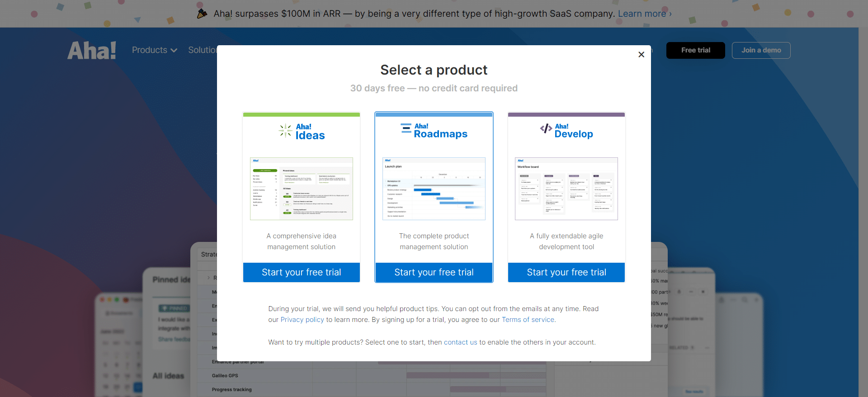Image resolution: width=868 pixels, height=397 pixels.
Task: Select the Aha! Roadmaps product title
Action: (x=441, y=130)
